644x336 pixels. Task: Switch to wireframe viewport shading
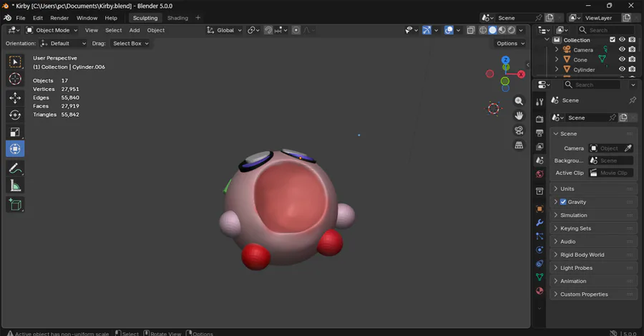click(483, 30)
